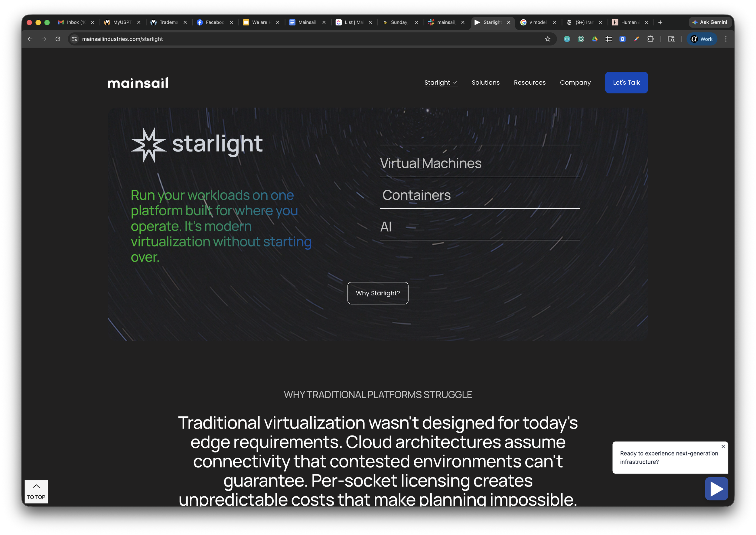Viewport: 756px width, 535px height.
Task: Open site information icon in address bar
Action: 75,39
